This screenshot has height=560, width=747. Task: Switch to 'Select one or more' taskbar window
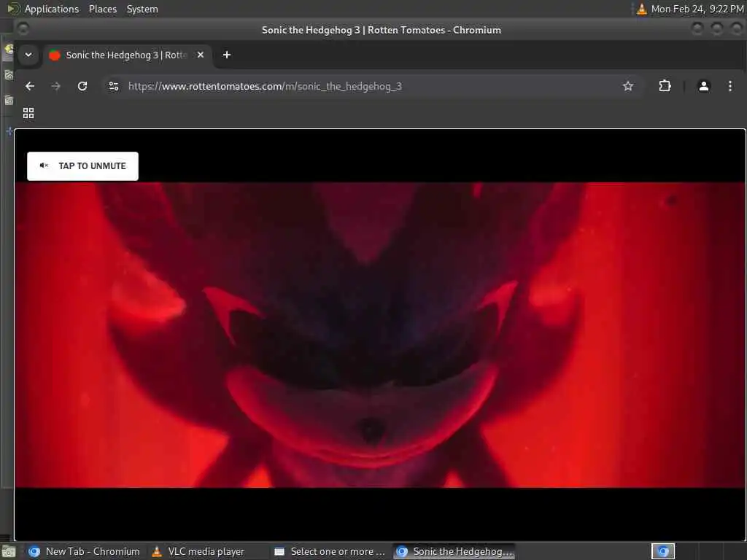pos(330,551)
